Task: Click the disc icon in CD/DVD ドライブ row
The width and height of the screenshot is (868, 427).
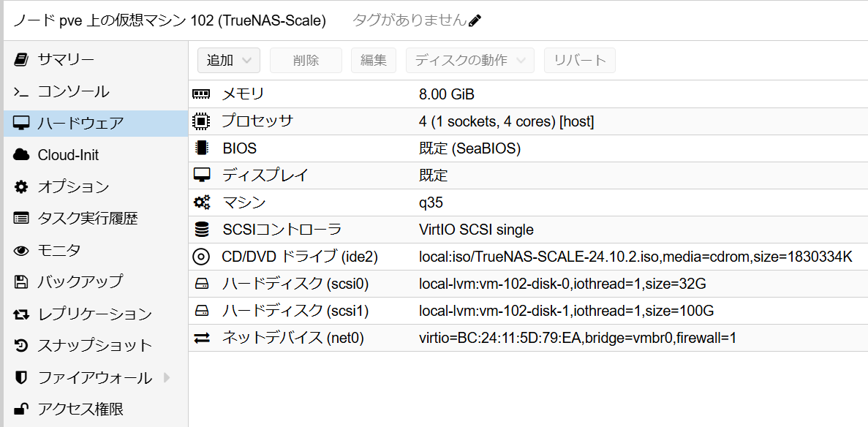Action: coord(201,257)
